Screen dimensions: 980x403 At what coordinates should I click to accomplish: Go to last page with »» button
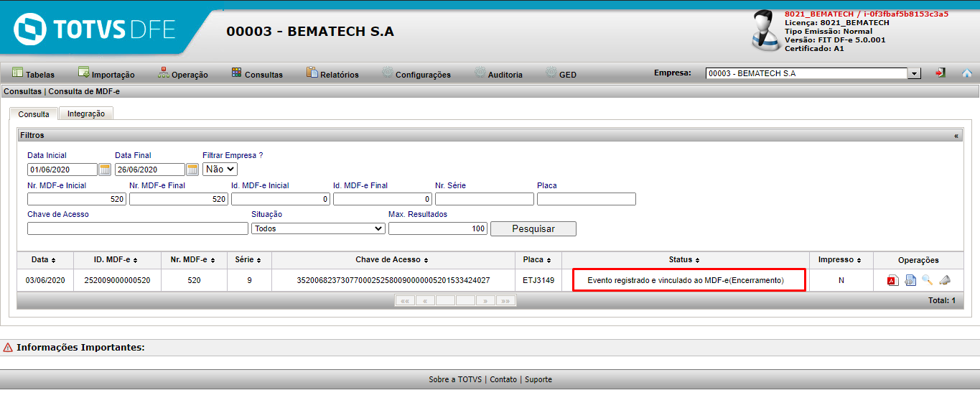pos(505,300)
